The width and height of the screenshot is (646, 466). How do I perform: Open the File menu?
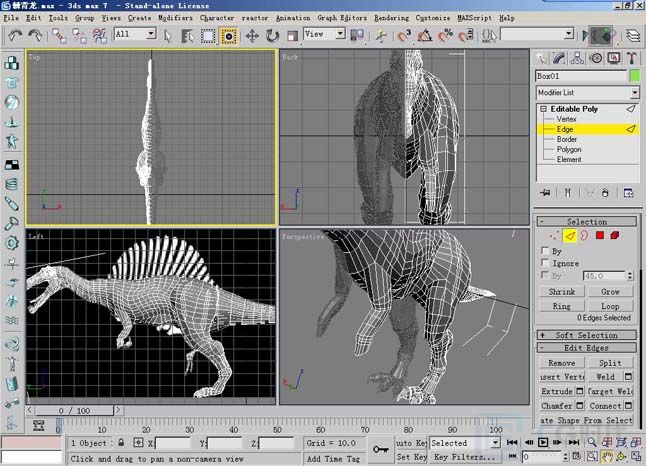point(11,18)
